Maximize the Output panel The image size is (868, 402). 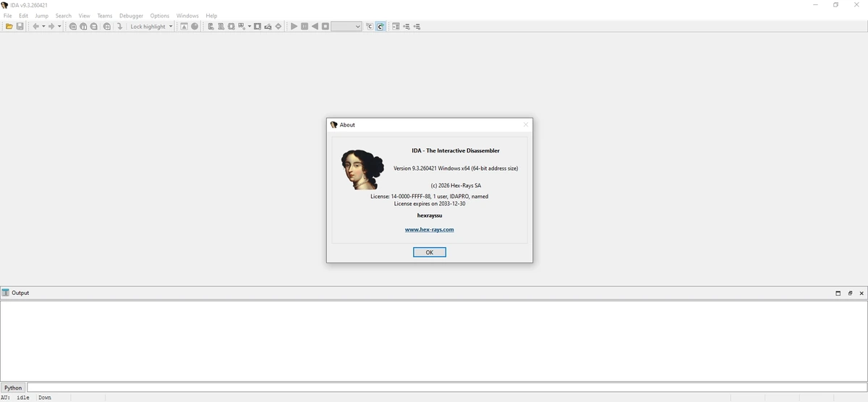[838, 293]
